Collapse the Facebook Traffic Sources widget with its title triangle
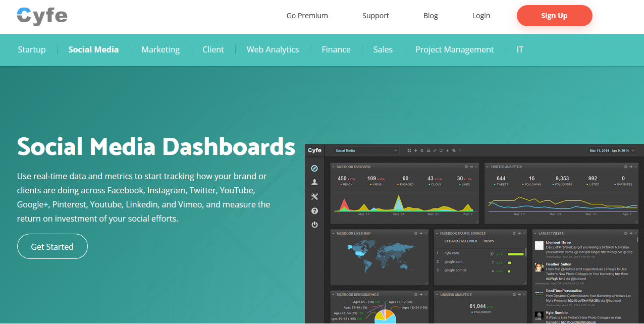Viewport: 644px width, 324px height. (437, 233)
